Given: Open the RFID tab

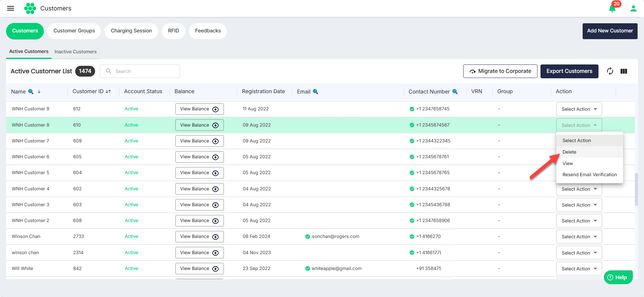Looking at the screenshot, I should click(x=173, y=31).
